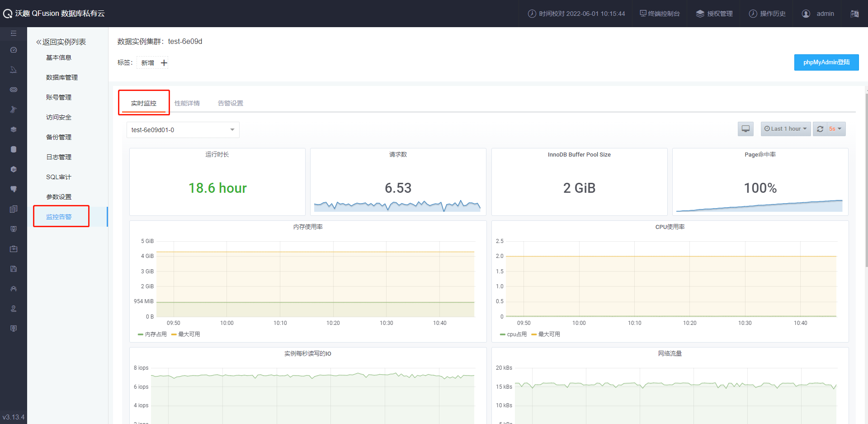Image resolution: width=868 pixels, height=424 pixels.
Task: Click the floppy disk icon in the left sidebar
Action: click(x=14, y=269)
